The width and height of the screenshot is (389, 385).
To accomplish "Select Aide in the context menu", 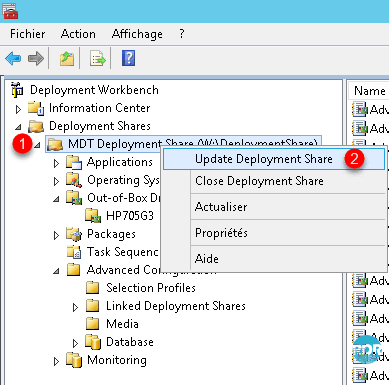I will [274, 259].
